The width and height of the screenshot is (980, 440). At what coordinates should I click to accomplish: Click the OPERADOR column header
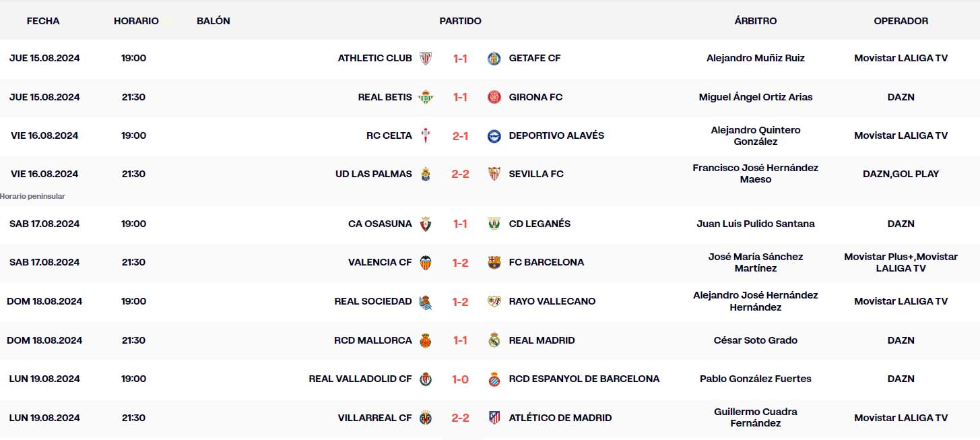point(901,21)
